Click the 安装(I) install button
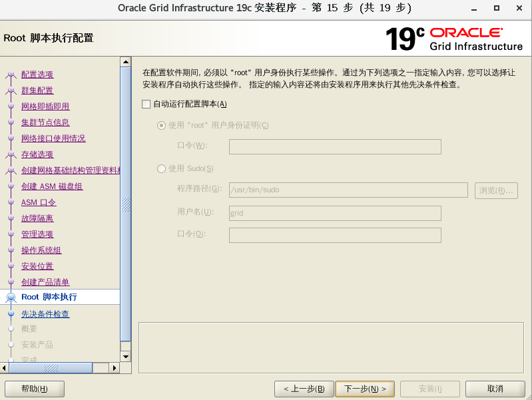The image size is (532, 400). pyautogui.click(x=430, y=389)
